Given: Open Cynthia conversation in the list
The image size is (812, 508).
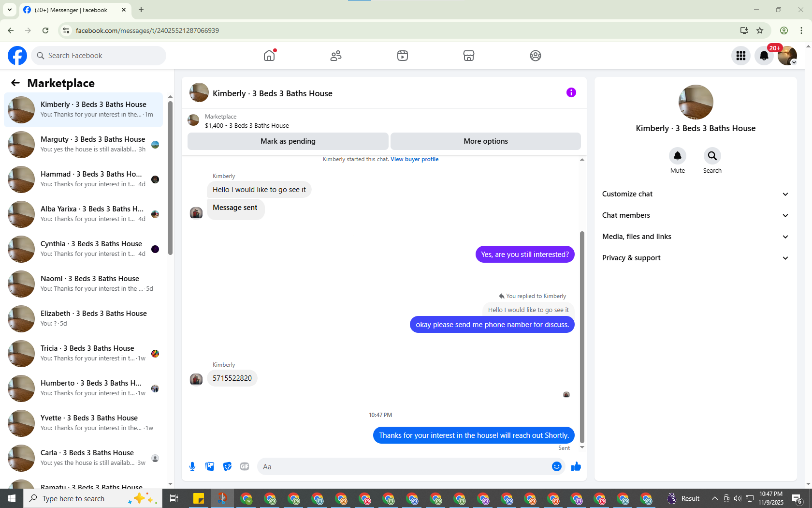Looking at the screenshot, I should (x=83, y=249).
